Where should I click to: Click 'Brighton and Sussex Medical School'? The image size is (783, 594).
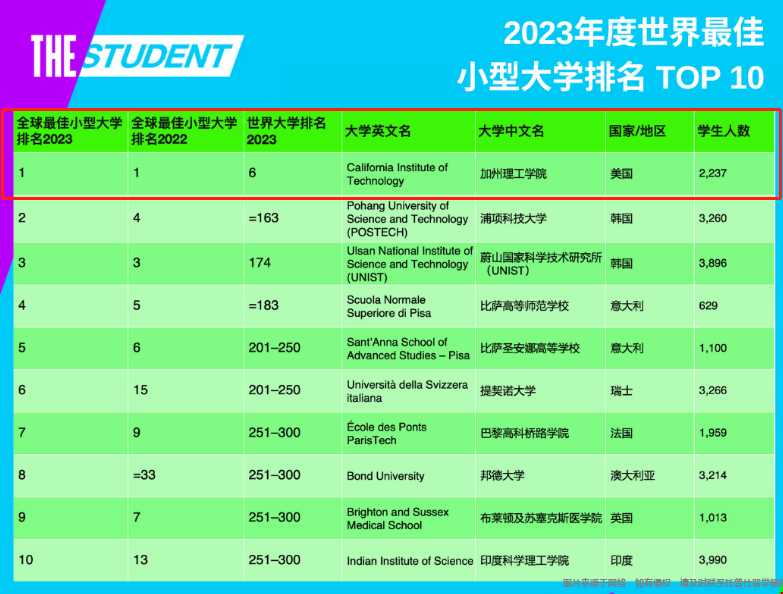pos(397,519)
